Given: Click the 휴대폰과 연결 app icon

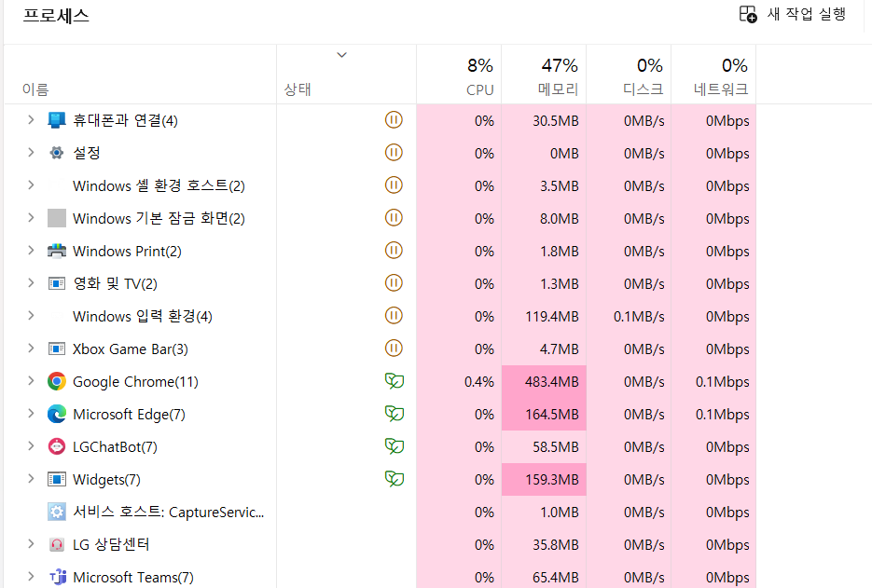Looking at the screenshot, I should click(57, 120).
